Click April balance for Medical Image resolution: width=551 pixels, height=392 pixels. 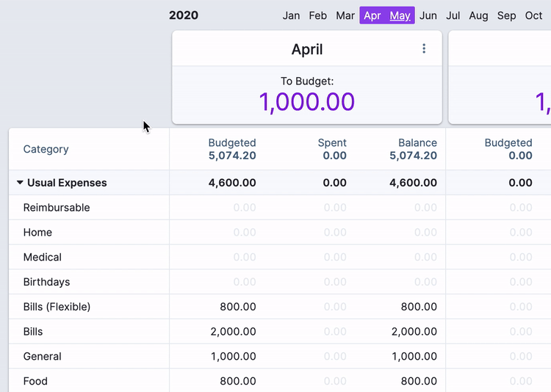pos(425,257)
